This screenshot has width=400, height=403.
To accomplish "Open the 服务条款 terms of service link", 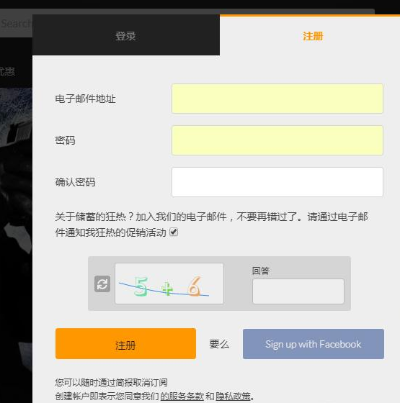I will click(182, 396).
